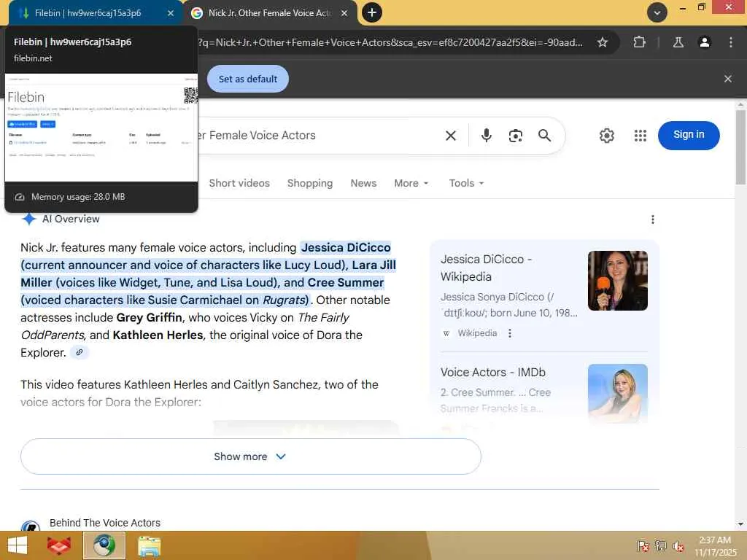Expand the Tools dropdown
This screenshot has width=747, height=560.
[x=466, y=183]
